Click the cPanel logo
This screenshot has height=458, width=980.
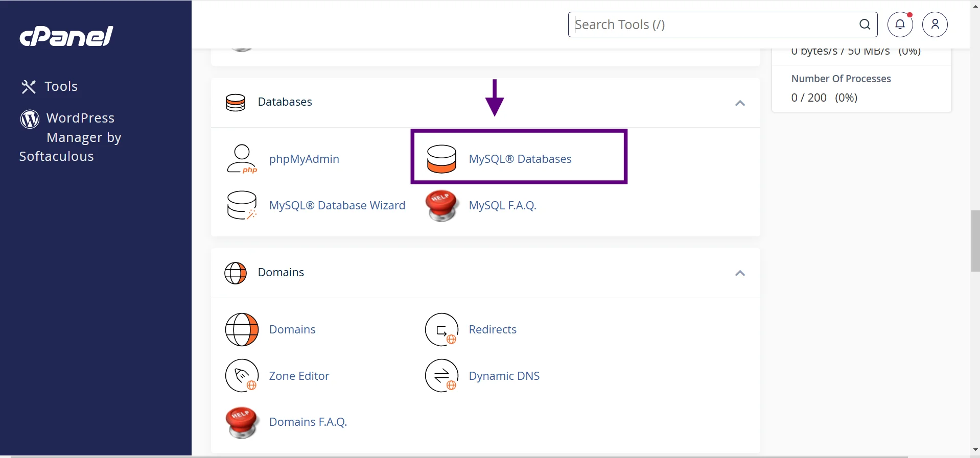[66, 36]
